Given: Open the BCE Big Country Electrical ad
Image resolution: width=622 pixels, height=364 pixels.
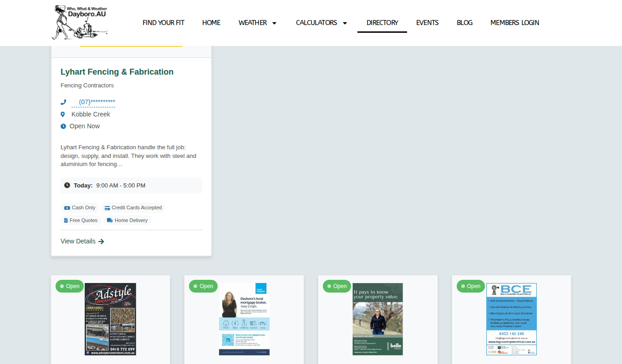Looking at the screenshot, I should [511, 319].
